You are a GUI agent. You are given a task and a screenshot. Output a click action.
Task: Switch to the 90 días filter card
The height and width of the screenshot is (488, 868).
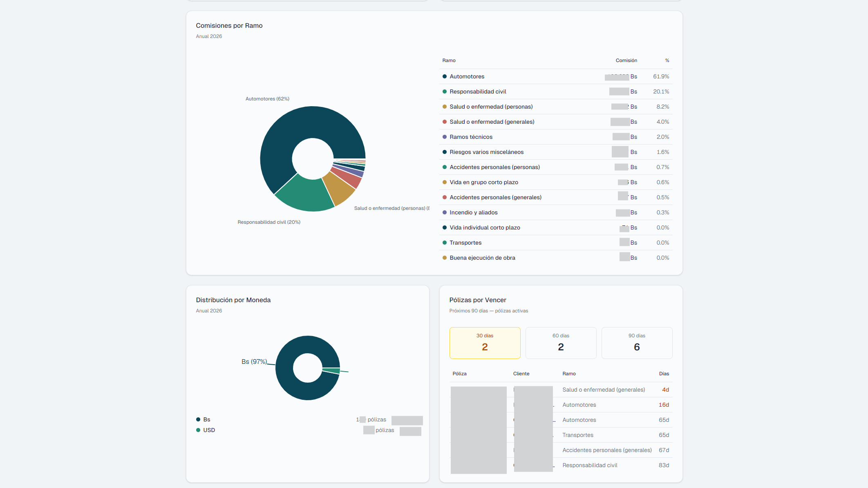tap(637, 343)
